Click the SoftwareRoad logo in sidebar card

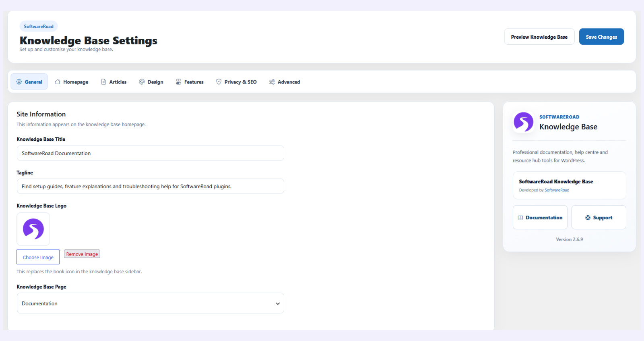tap(524, 122)
